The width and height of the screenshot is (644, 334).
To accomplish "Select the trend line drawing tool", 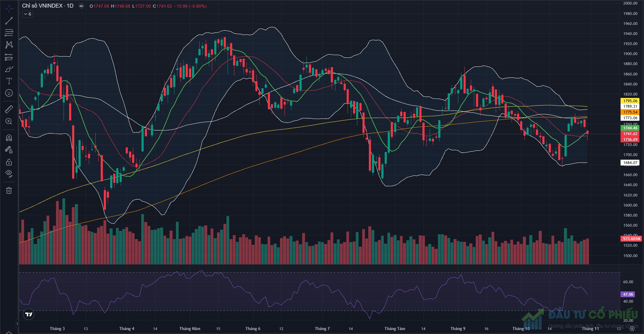I will click(9, 21).
